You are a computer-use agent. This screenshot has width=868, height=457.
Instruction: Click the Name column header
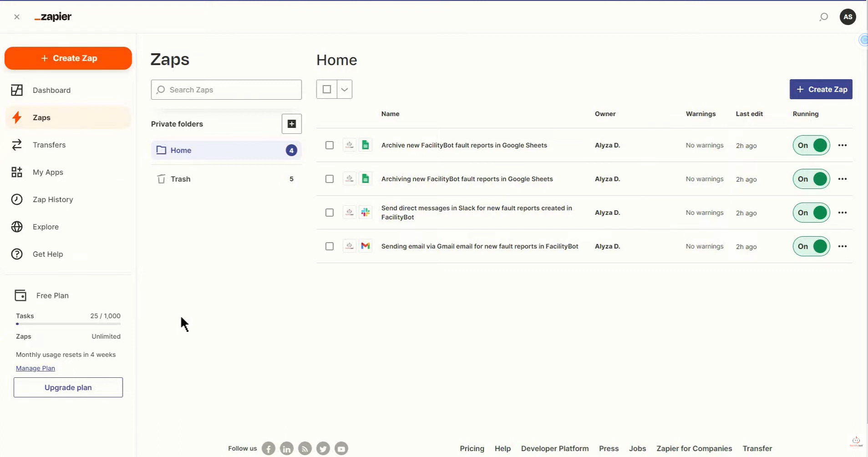click(390, 114)
